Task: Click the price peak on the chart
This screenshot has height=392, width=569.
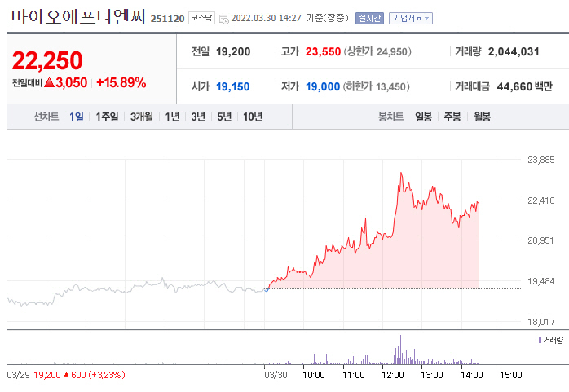Action: (401, 173)
